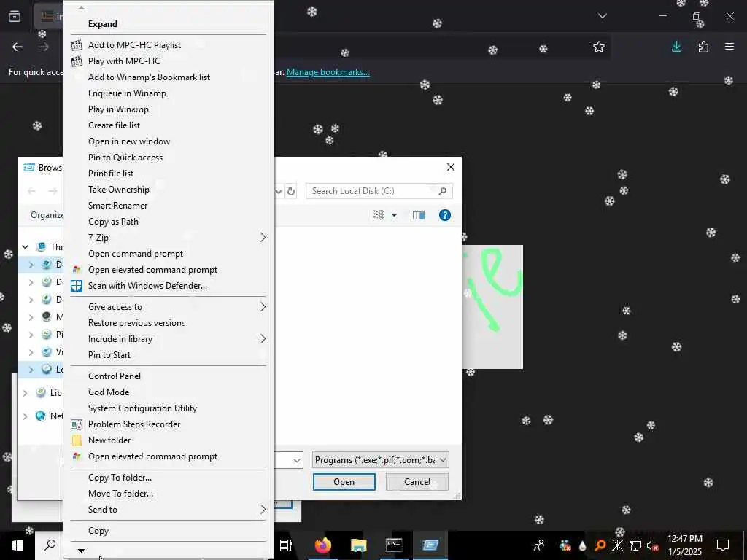Choose Scan with Windows Defender...
The height and width of the screenshot is (560, 747).
[x=147, y=286]
